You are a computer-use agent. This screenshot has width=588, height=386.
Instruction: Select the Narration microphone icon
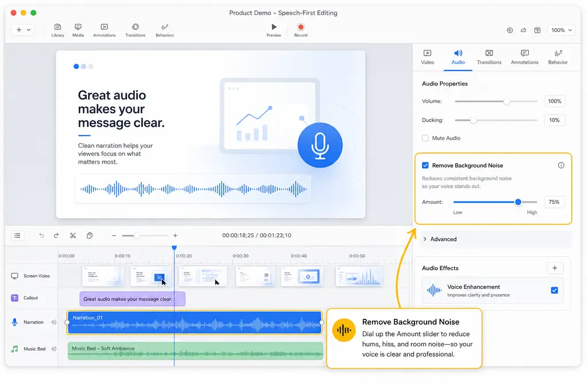(14, 322)
